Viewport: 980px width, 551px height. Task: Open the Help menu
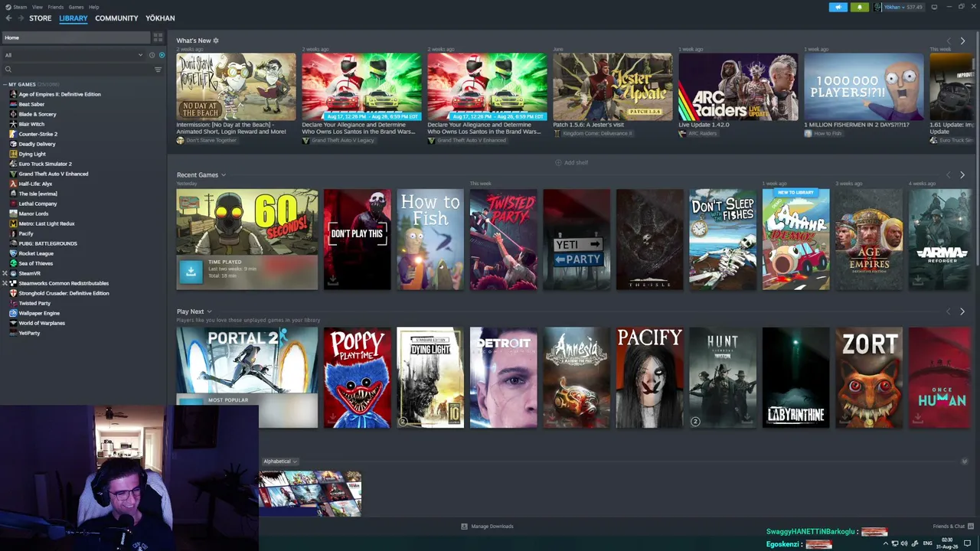coord(93,7)
